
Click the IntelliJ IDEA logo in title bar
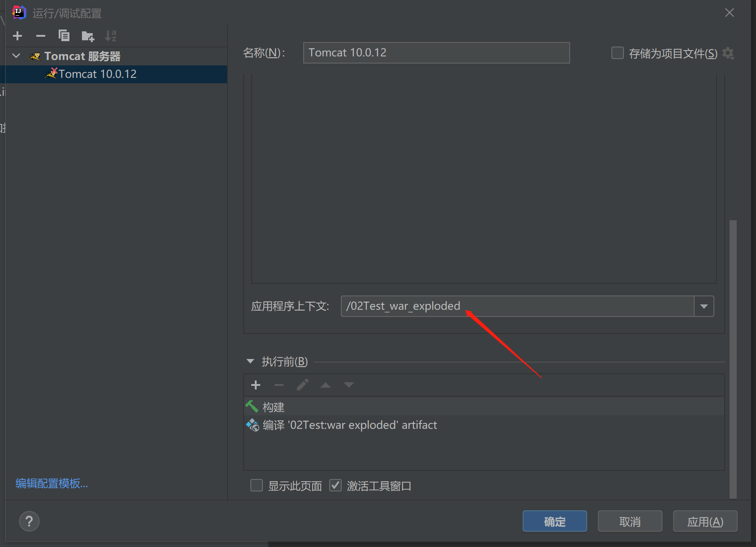tap(19, 13)
